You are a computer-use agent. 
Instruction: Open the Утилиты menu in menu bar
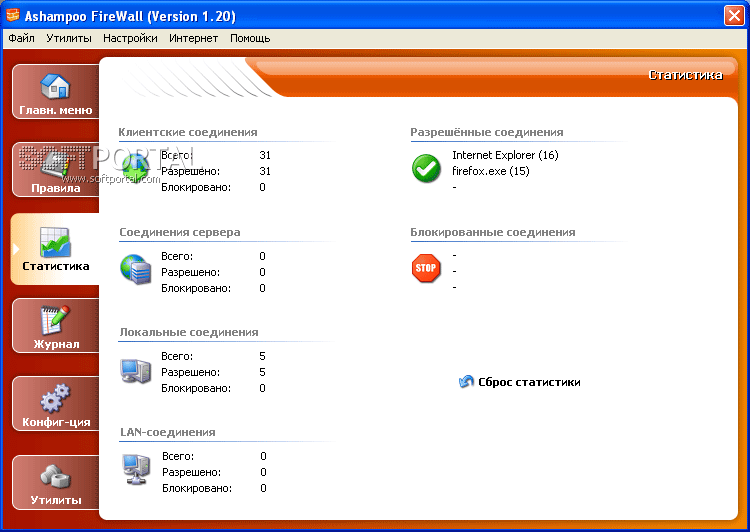(68, 38)
